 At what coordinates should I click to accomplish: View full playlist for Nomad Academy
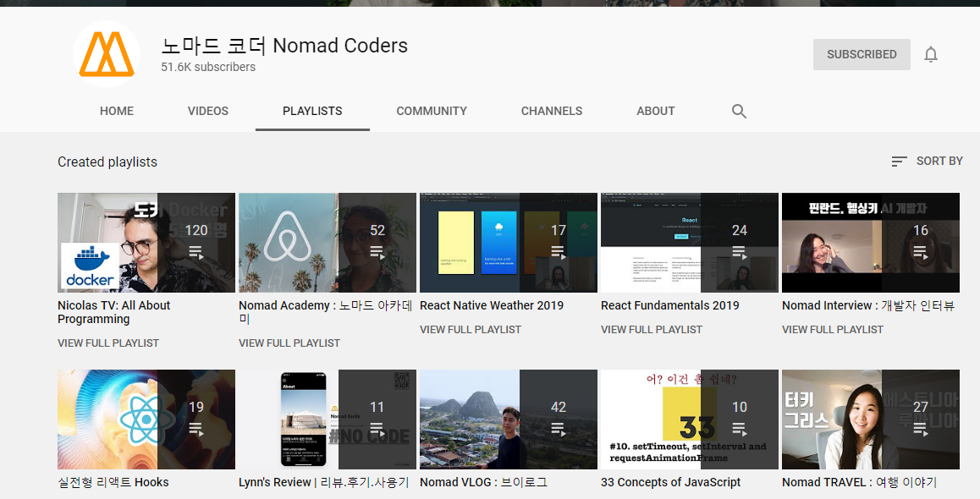(289, 343)
